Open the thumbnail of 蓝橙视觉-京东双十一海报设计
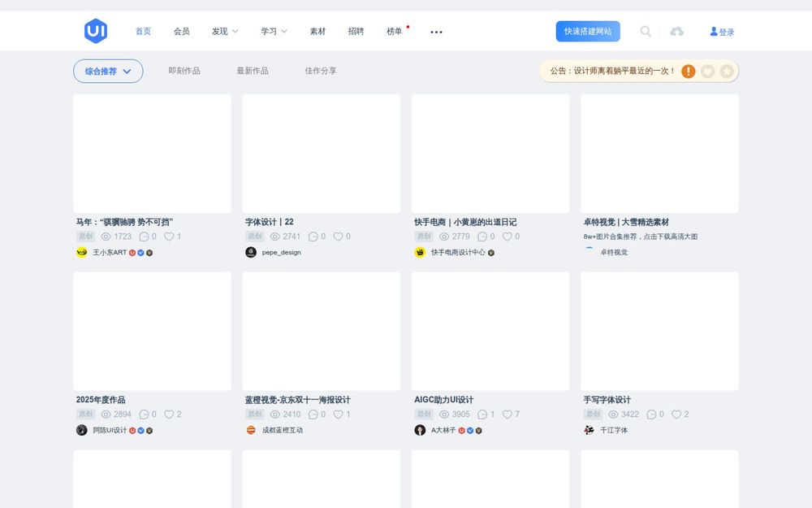 (320, 331)
